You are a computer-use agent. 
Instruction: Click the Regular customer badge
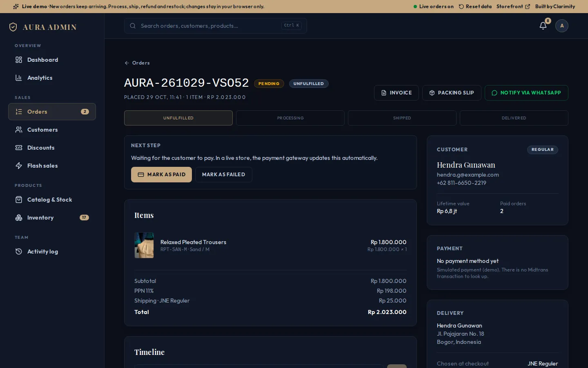coord(543,150)
